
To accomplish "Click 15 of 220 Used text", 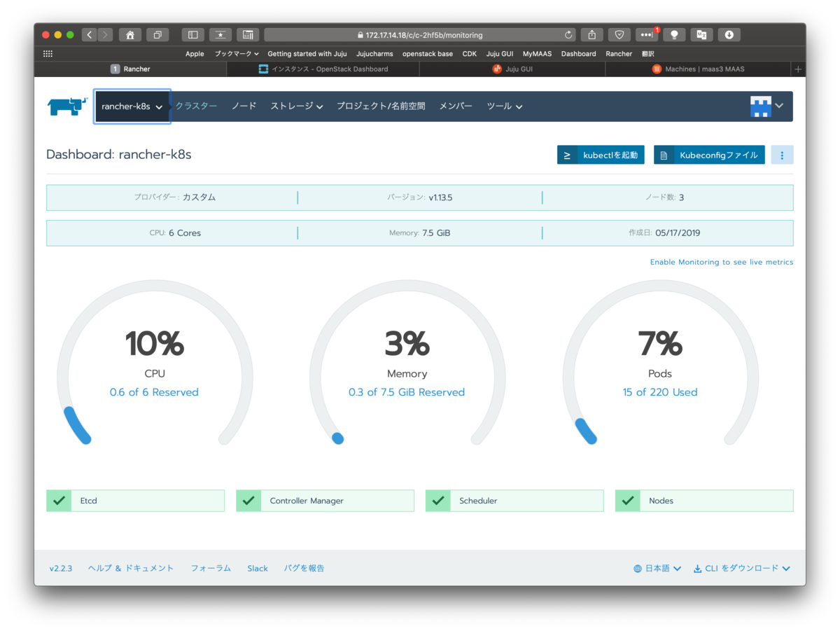I will [660, 392].
